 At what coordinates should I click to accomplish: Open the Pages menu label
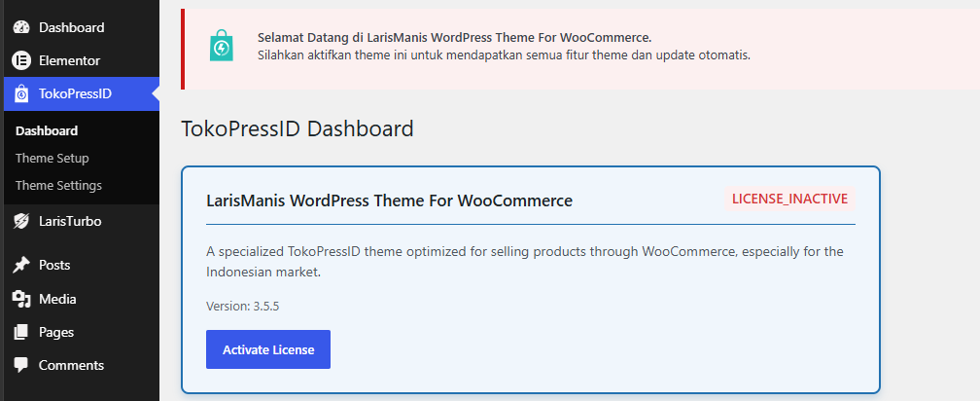click(x=56, y=332)
